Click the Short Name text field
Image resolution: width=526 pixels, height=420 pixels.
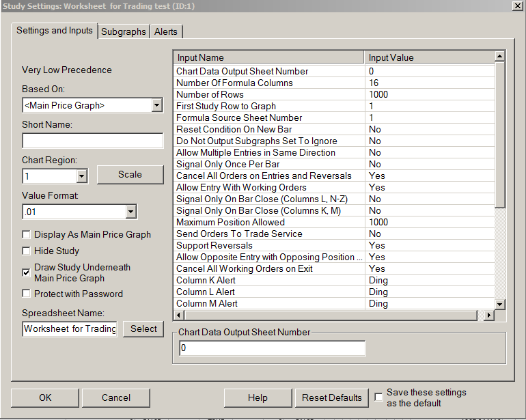tap(92, 141)
